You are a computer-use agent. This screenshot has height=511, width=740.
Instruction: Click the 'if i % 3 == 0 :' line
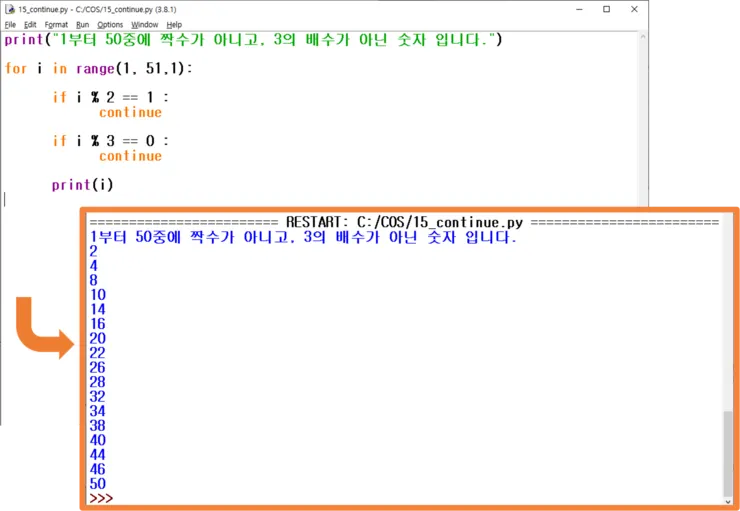[110, 141]
